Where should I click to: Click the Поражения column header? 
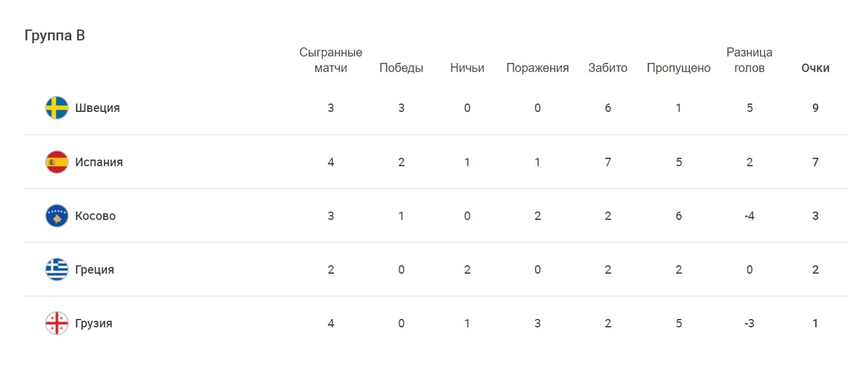(x=537, y=68)
